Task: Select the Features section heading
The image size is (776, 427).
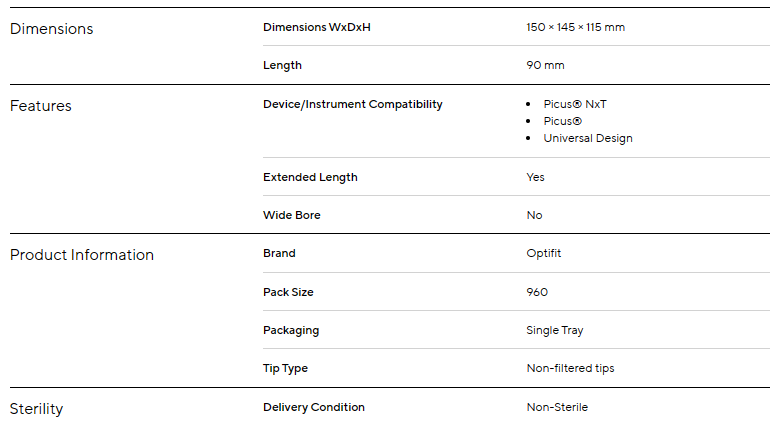Action: pos(41,106)
